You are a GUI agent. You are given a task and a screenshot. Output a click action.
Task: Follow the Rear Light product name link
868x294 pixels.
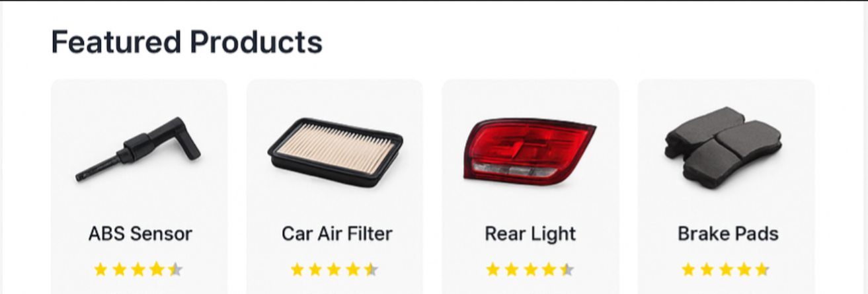coord(530,234)
